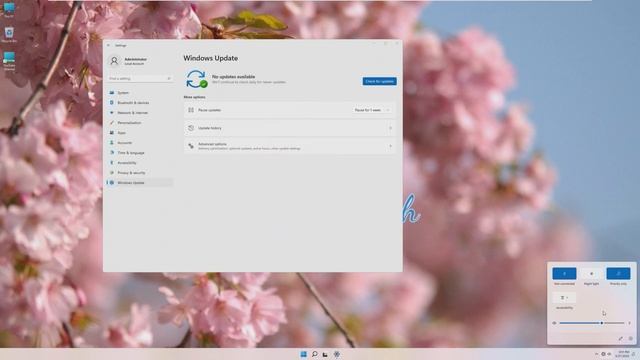Click network icon in system tray
This screenshot has width=640, height=360.
[603, 354]
